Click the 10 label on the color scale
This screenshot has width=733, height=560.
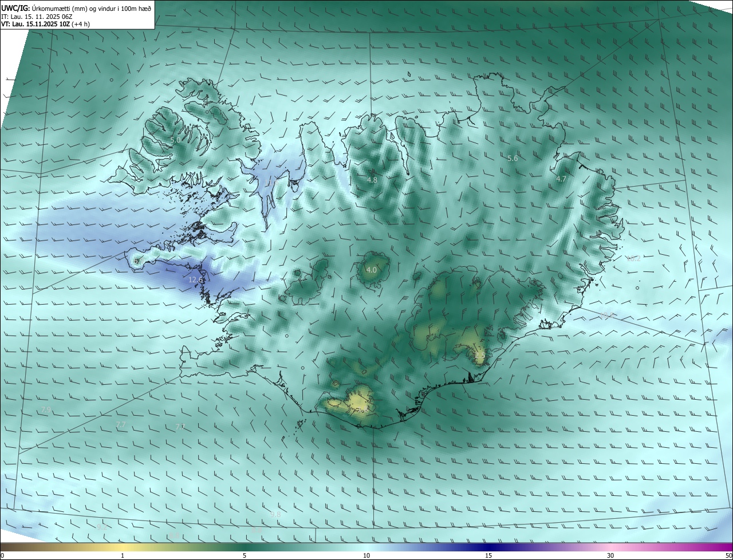366,556
